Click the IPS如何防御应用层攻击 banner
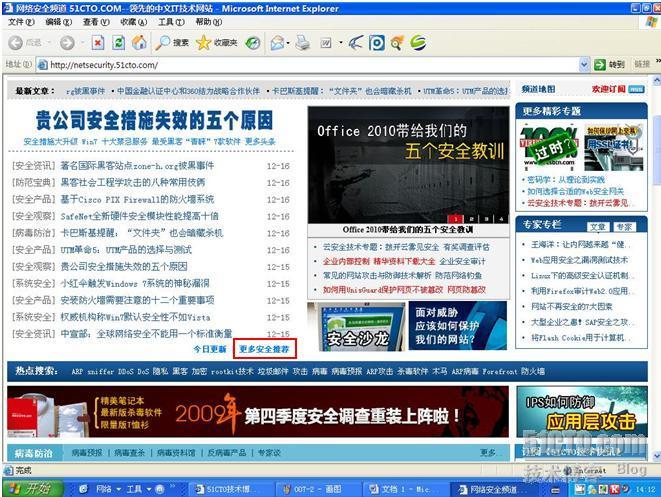The image size is (661, 497). pyautogui.click(x=582, y=412)
